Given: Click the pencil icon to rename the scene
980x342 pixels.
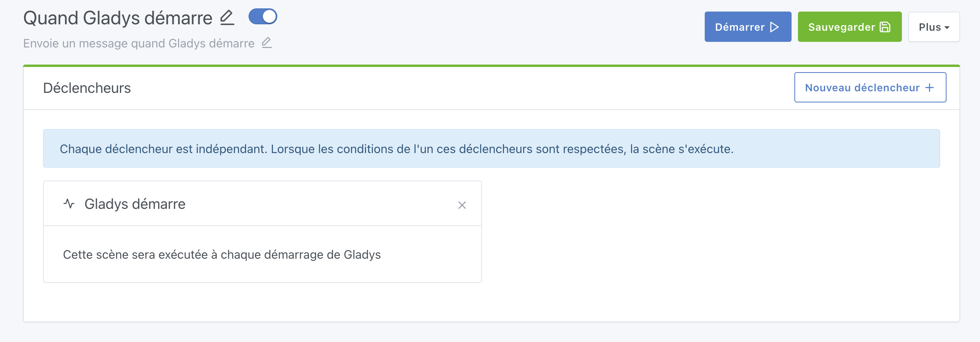Looking at the screenshot, I should (226, 18).
